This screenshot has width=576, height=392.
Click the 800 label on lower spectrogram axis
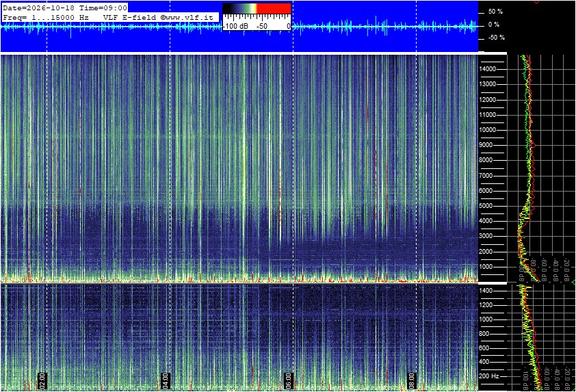click(x=484, y=334)
